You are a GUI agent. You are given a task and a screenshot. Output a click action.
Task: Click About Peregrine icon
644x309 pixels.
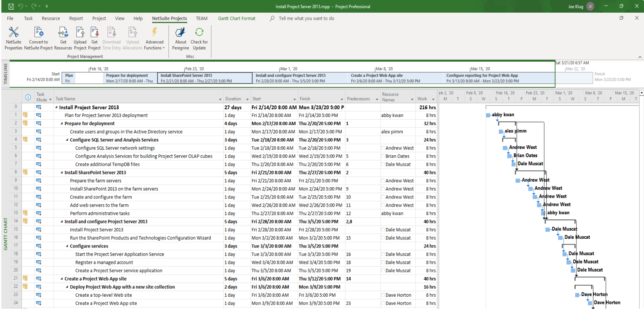pos(180,32)
